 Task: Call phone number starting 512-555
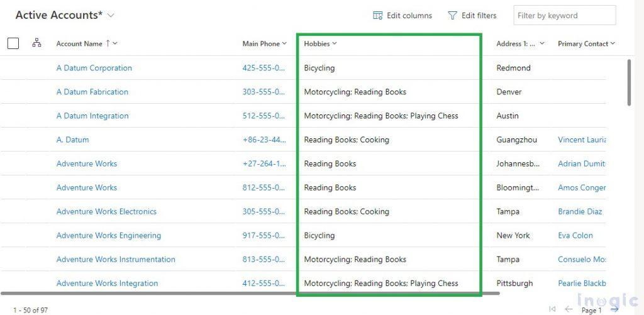[x=264, y=116]
